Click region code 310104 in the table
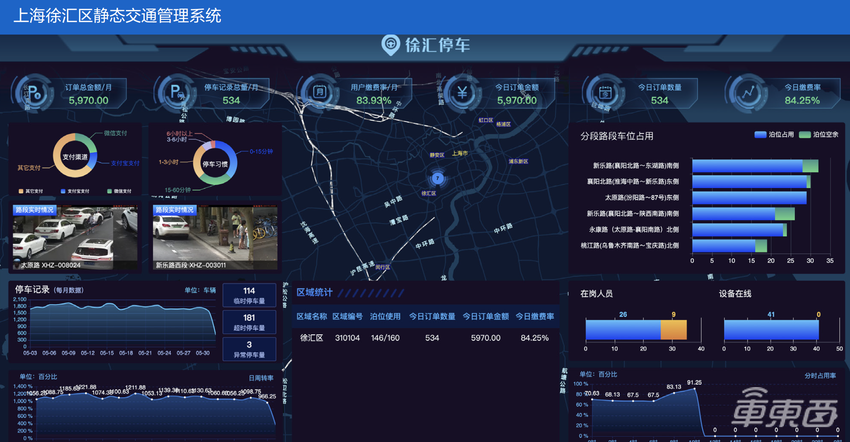This screenshot has height=442, width=850. 347,338
